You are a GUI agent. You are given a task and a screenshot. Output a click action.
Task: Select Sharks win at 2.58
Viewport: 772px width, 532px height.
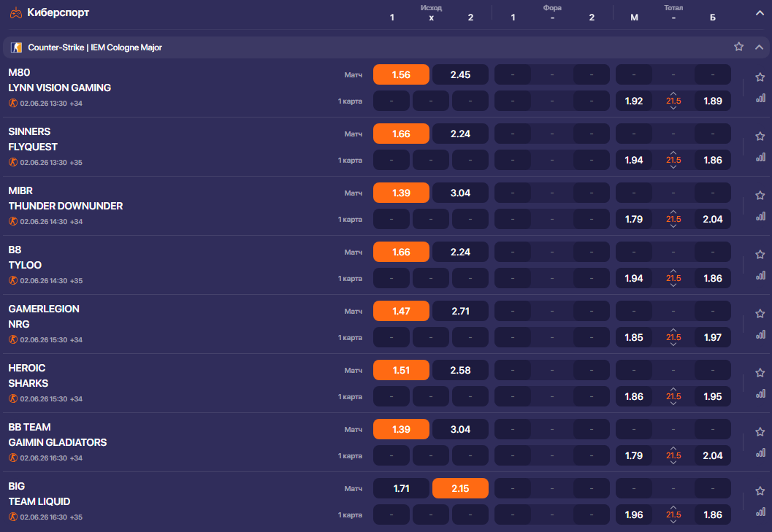(460, 370)
